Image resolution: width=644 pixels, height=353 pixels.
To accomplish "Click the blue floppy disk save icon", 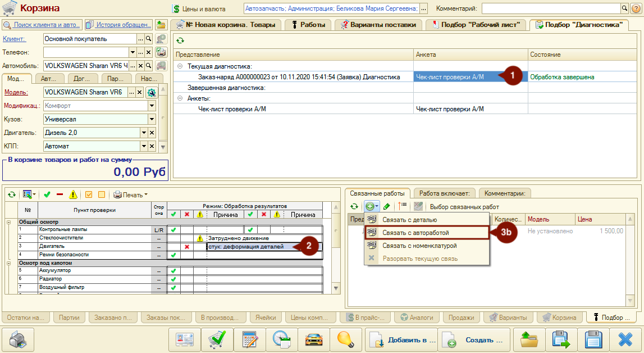I will (593, 340).
